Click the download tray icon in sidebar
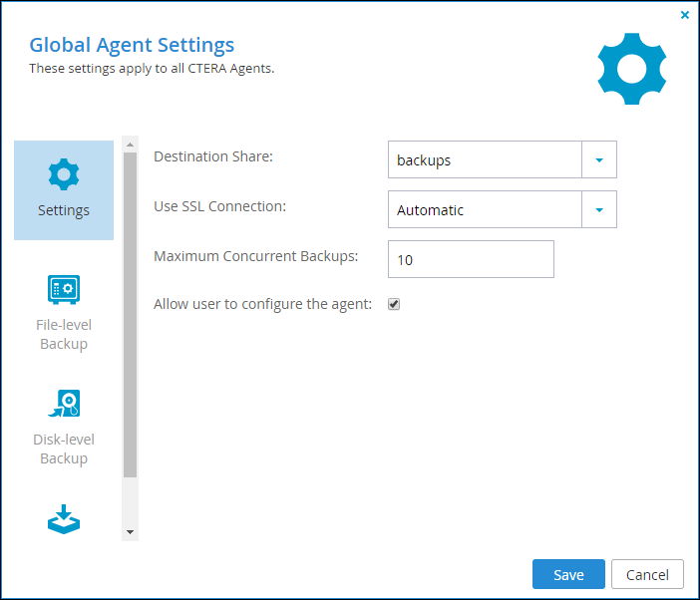 coord(64,519)
